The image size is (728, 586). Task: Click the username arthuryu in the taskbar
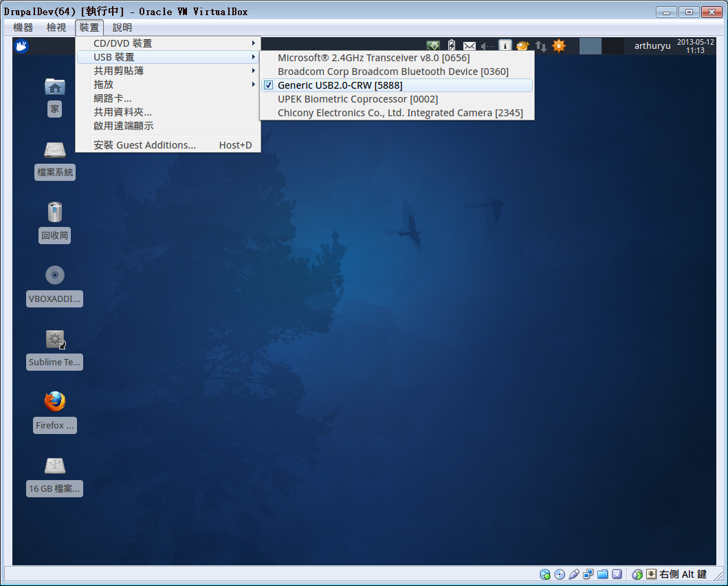coord(652,45)
